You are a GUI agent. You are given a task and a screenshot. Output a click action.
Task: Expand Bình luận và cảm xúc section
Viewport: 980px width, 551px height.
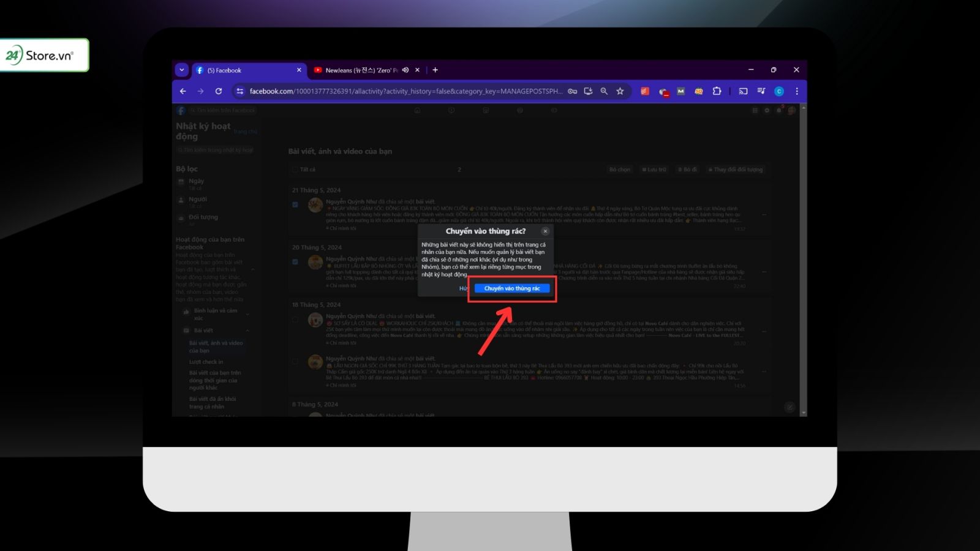click(247, 315)
